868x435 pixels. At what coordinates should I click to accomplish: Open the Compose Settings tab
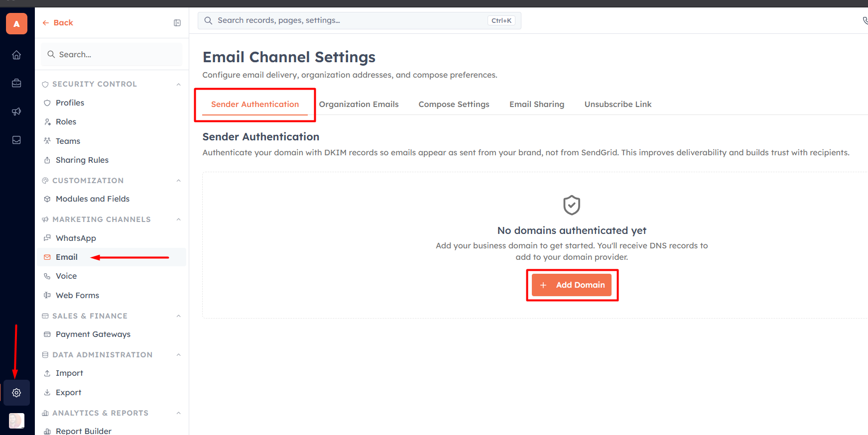tap(454, 104)
